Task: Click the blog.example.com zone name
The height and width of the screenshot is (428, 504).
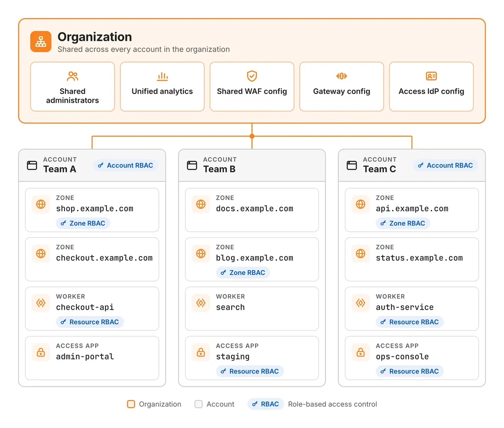Action: [x=254, y=258]
